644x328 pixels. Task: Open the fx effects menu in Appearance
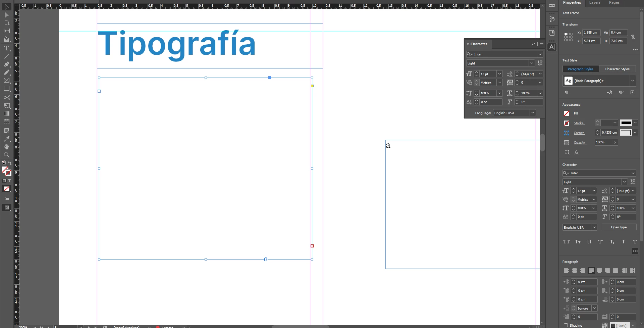coord(577,152)
